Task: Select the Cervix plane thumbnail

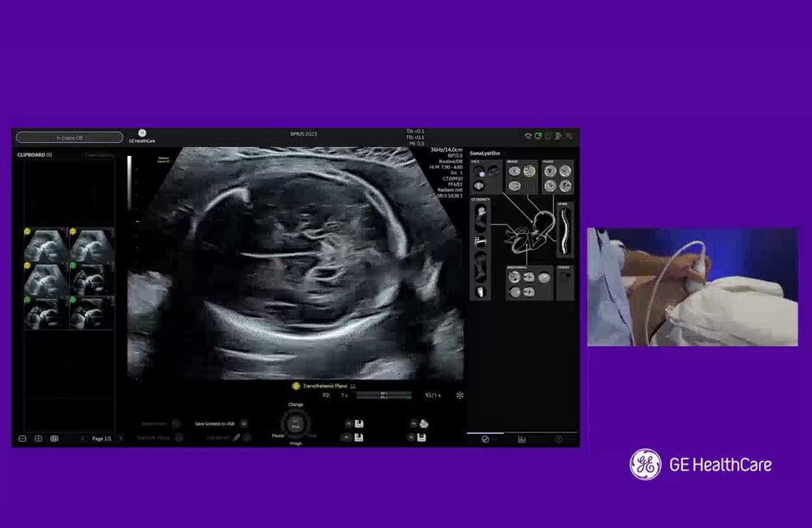Action: pos(565,277)
